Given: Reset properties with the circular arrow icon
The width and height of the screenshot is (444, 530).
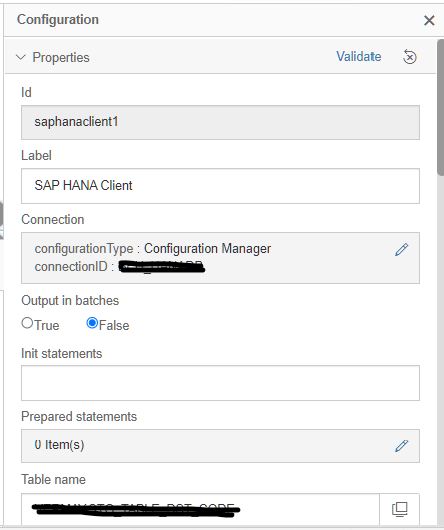Looking at the screenshot, I should click(x=410, y=57).
